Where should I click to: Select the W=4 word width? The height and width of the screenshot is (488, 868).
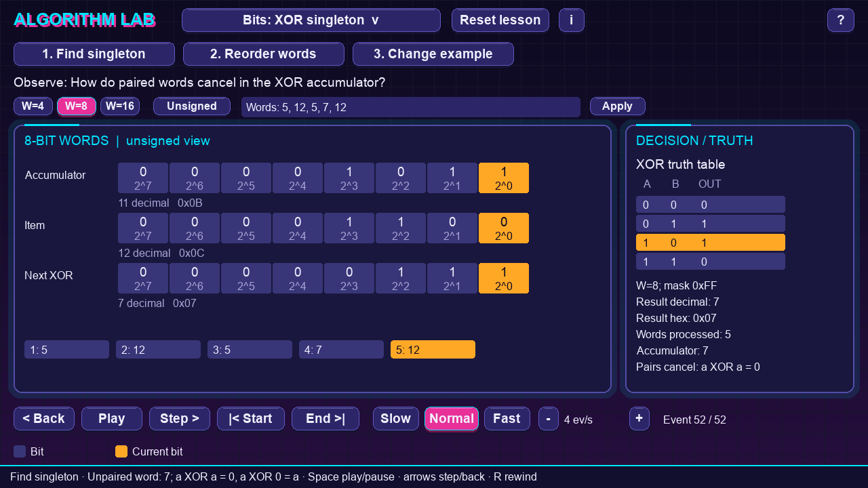33,106
